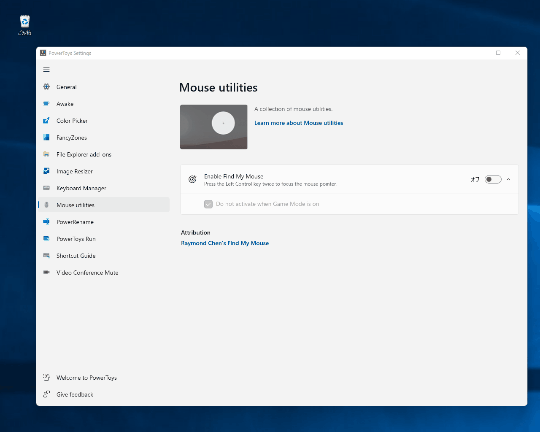Switch to PowerRename page
The image size is (540, 432).
[104, 222]
